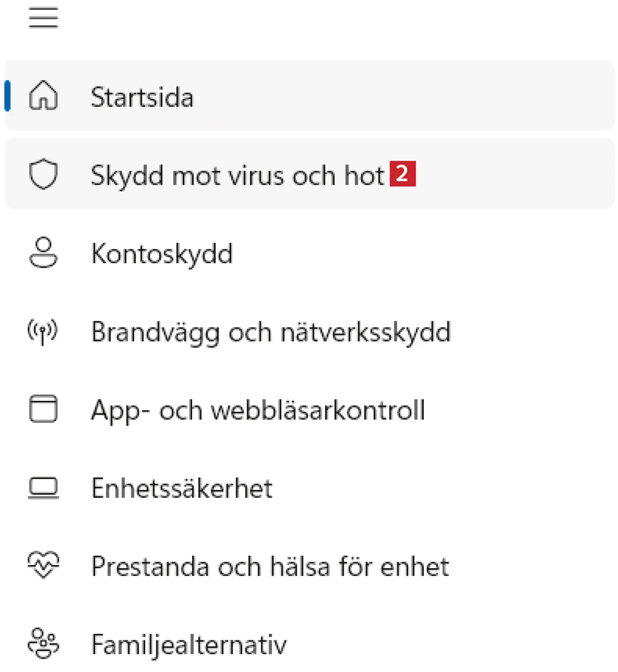The width and height of the screenshot is (618, 672).
Task: Expand the hamburger navigation menu
Action: [44, 18]
